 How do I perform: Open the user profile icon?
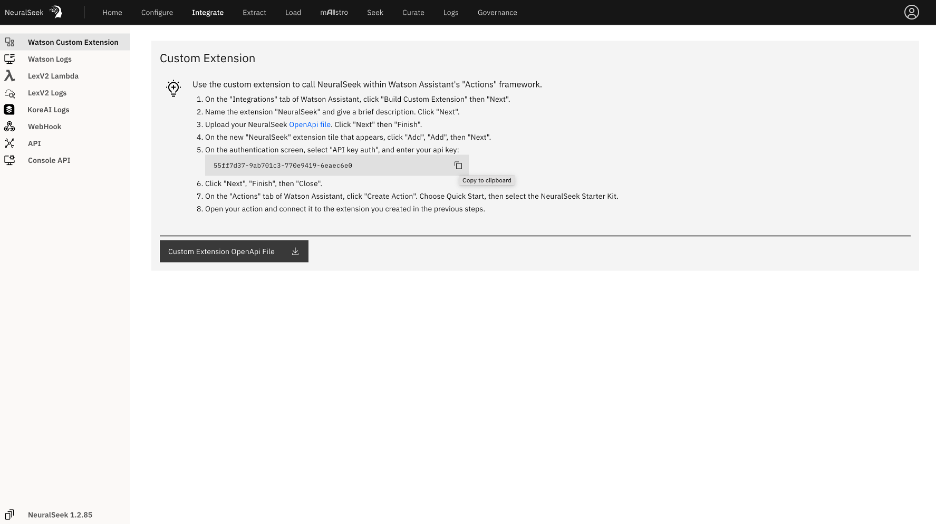(911, 12)
